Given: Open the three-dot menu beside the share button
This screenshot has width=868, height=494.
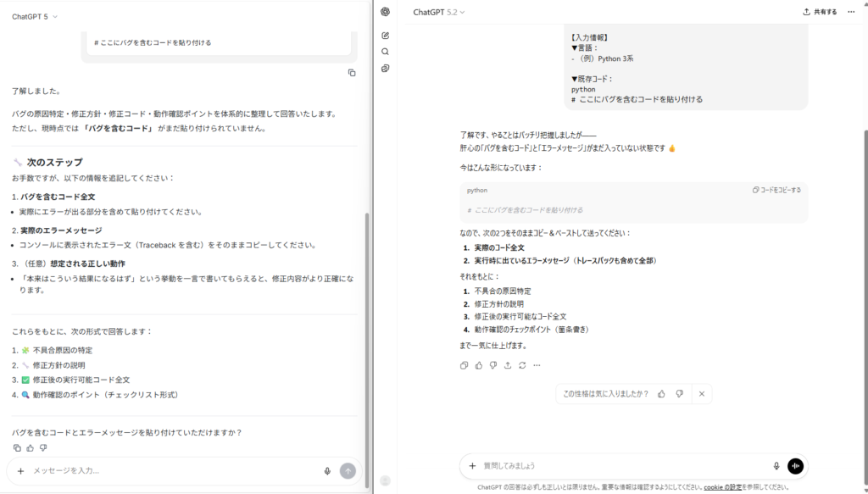Looking at the screenshot, I should tap(851, 12).
